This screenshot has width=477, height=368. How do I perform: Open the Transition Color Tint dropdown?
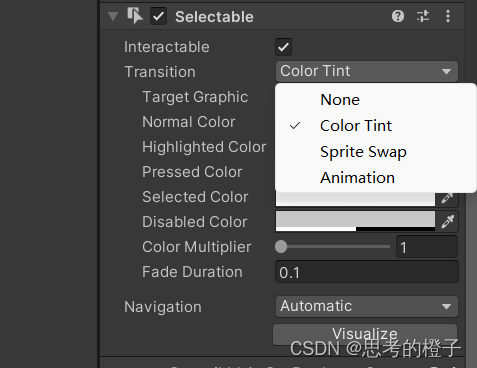click(x=367, y=71)
